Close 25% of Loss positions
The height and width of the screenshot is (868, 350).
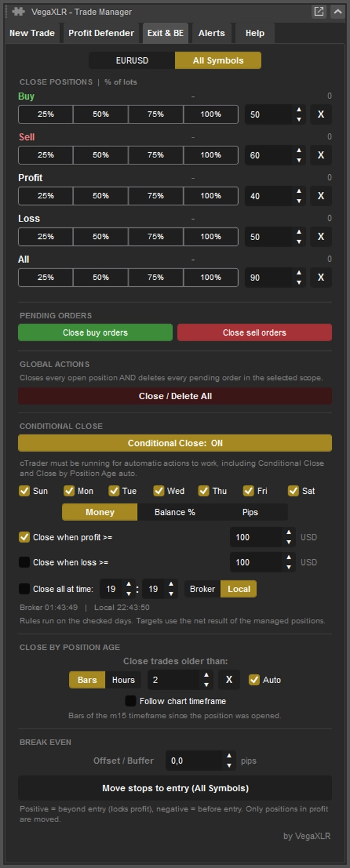point(45,237)
